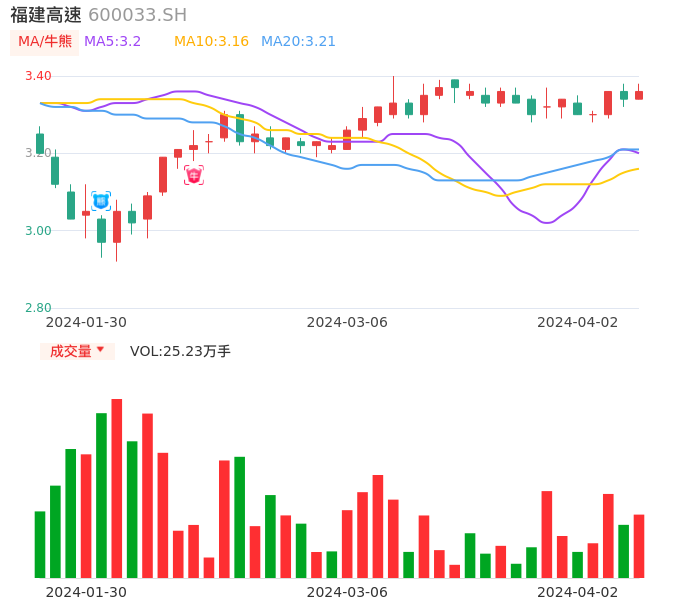Click the 福建高速 stock name
Viewport: 686px width, 606px height.
coord(46,15)
